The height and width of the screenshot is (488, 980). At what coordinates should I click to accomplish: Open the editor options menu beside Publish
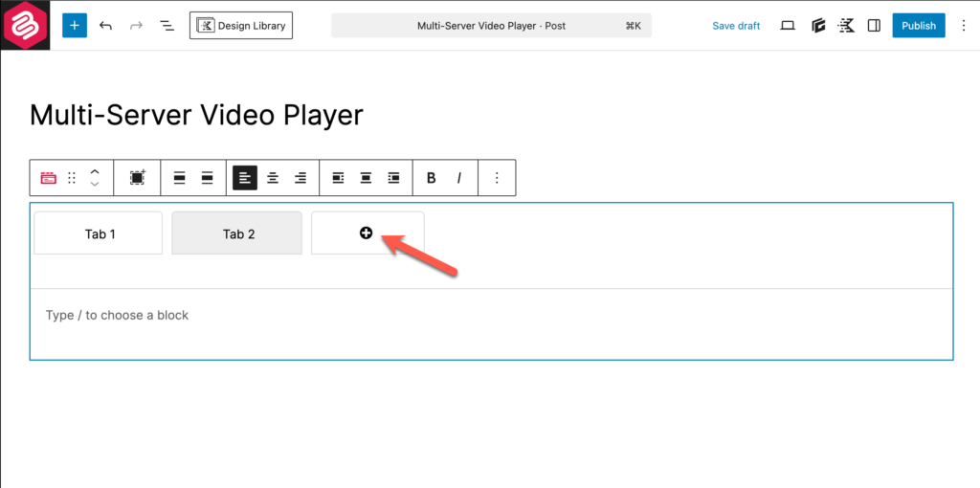pyautogui.click(x=963, y=26)
